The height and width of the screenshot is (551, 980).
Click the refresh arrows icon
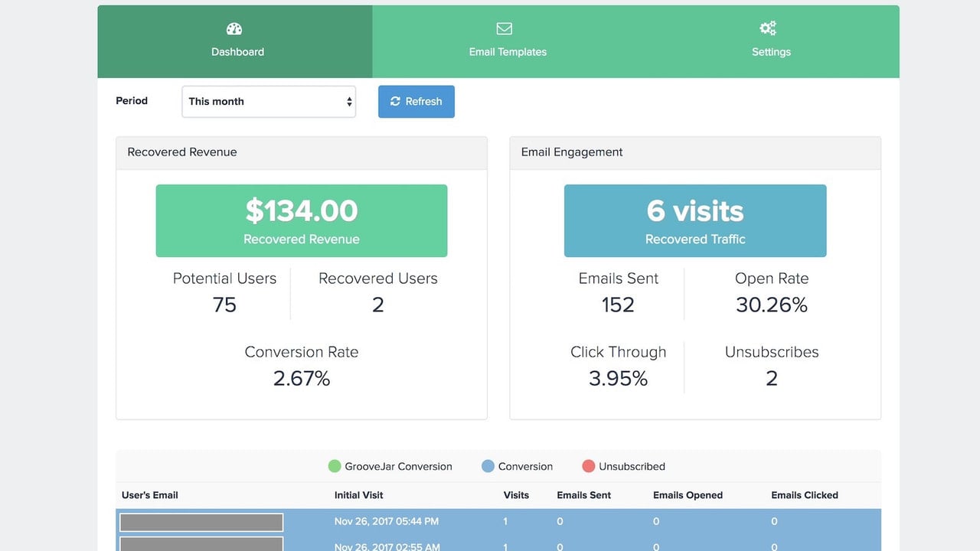[x=395, y=101]
